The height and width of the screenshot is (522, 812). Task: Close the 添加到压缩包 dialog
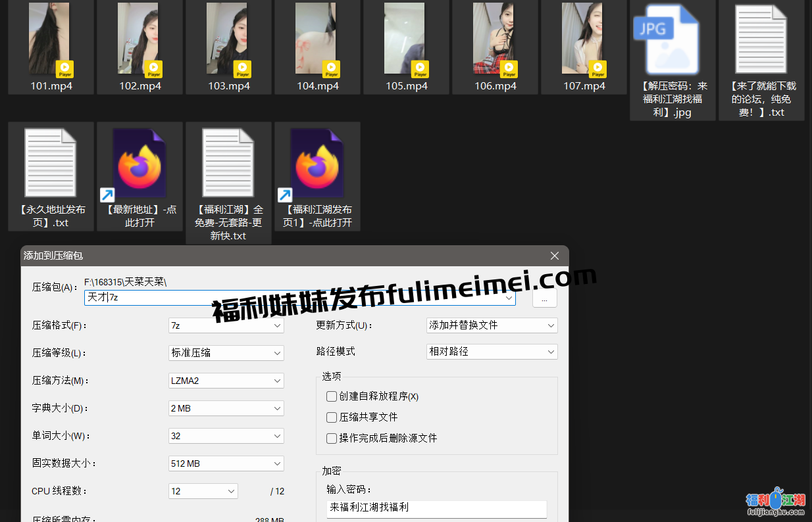555,256
